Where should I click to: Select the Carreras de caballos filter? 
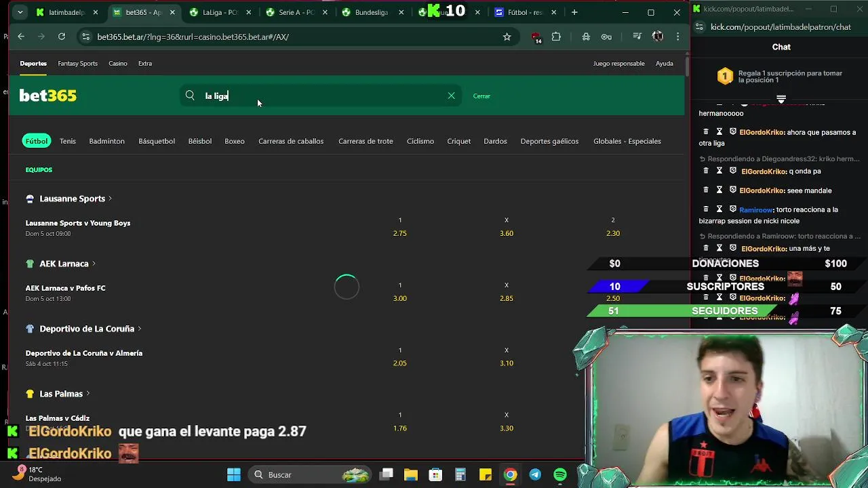(291, 141)
